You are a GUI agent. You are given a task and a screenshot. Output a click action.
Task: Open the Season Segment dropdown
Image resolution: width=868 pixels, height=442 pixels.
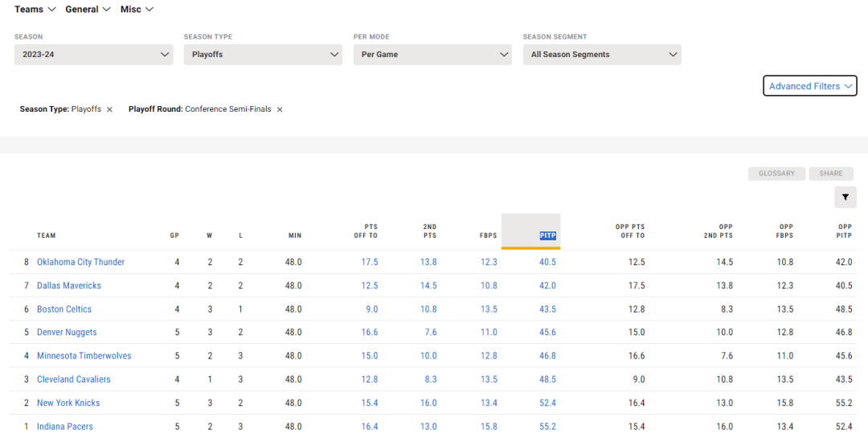pyautogui.click(x=602, y=55)
